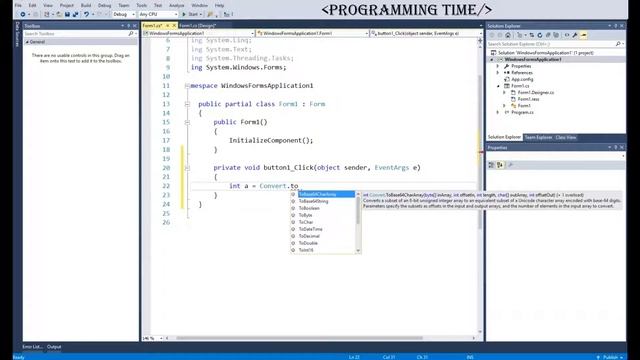Screen dimensions: 640x360
Task: Open the vertical Data Sources side tab
Action: coord(18,34)
